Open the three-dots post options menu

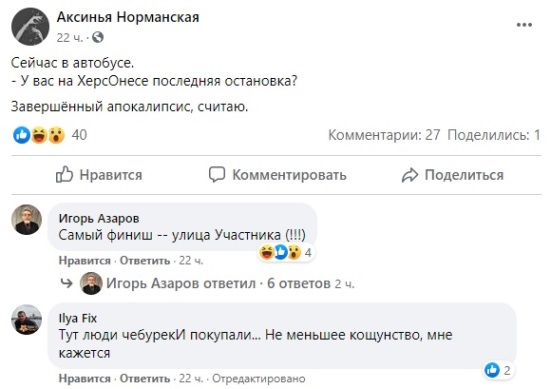tap(524, 25)
